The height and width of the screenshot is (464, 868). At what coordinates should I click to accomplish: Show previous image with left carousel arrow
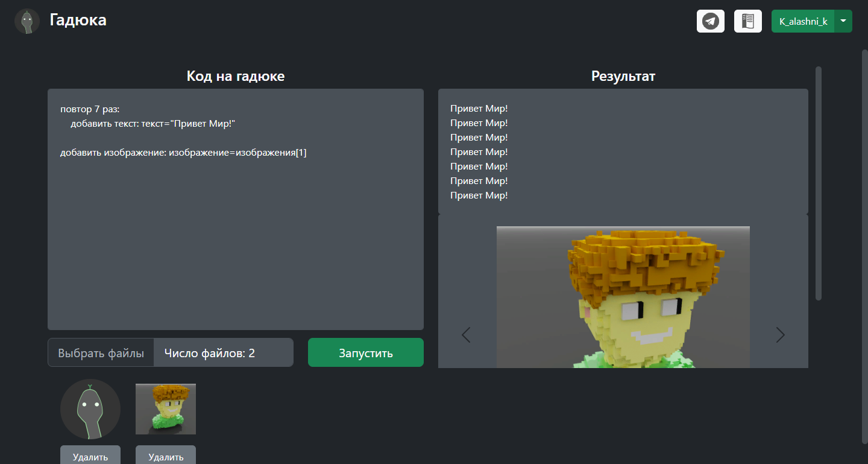click(466, 335)
